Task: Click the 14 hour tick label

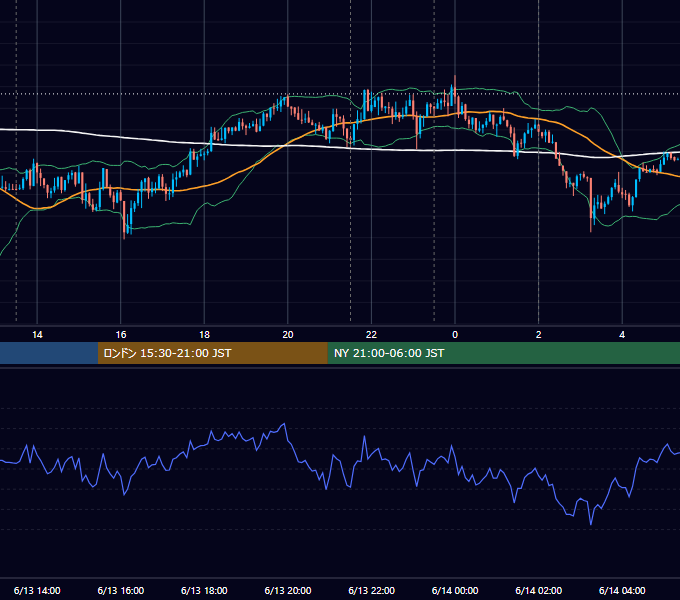Action: 37,335
